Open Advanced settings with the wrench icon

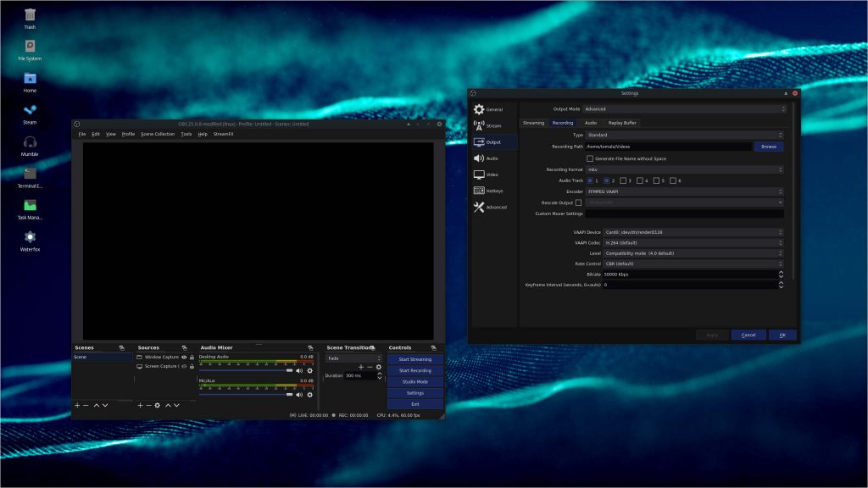pos(490,207)
